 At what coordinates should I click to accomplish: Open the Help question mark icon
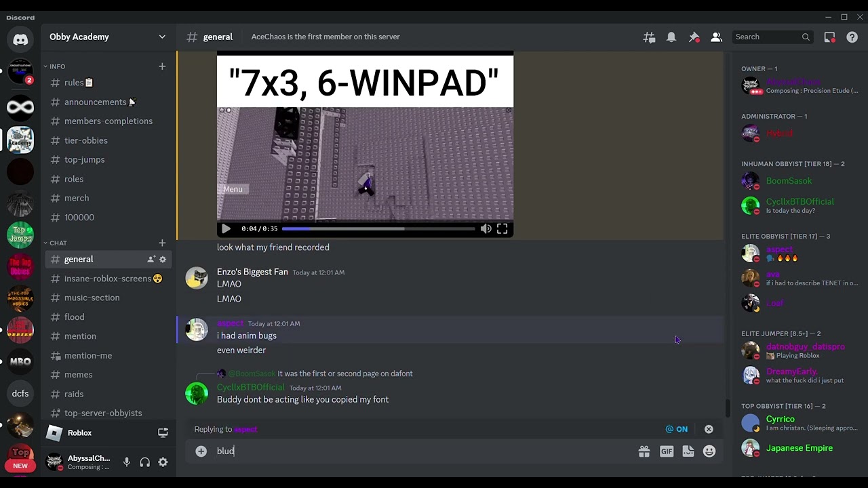point(852,37)
